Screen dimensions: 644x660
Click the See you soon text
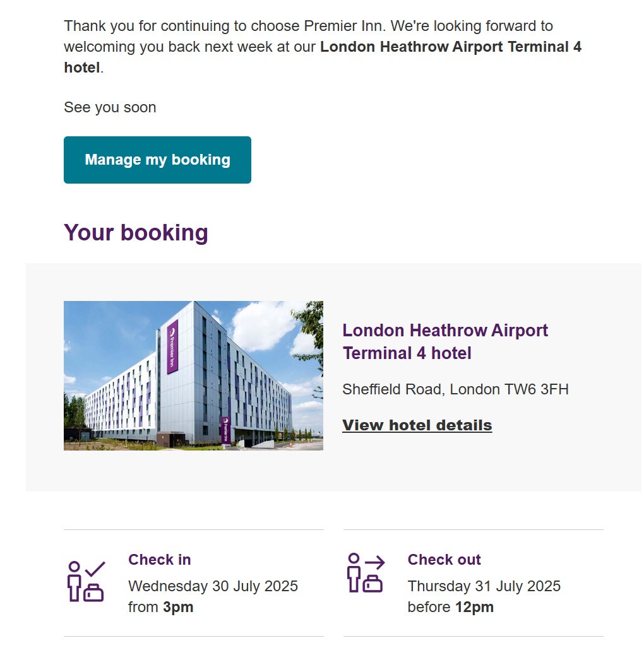click(x=110, y=107)
